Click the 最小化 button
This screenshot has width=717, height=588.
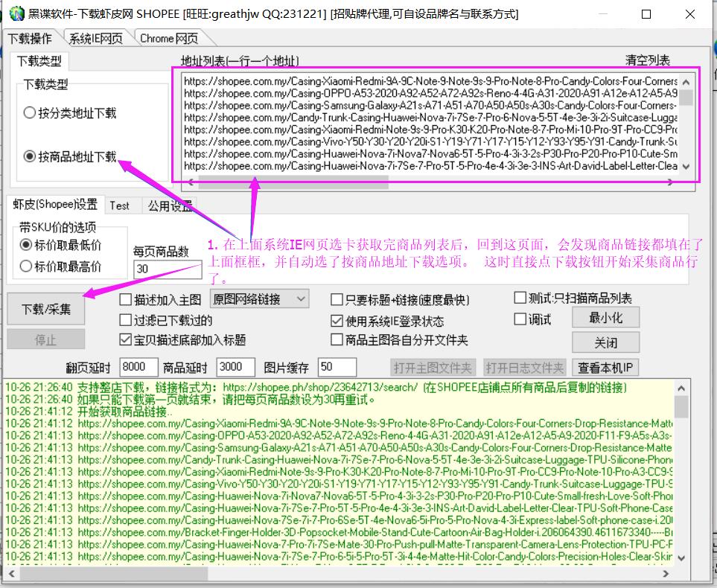[605, 318]
